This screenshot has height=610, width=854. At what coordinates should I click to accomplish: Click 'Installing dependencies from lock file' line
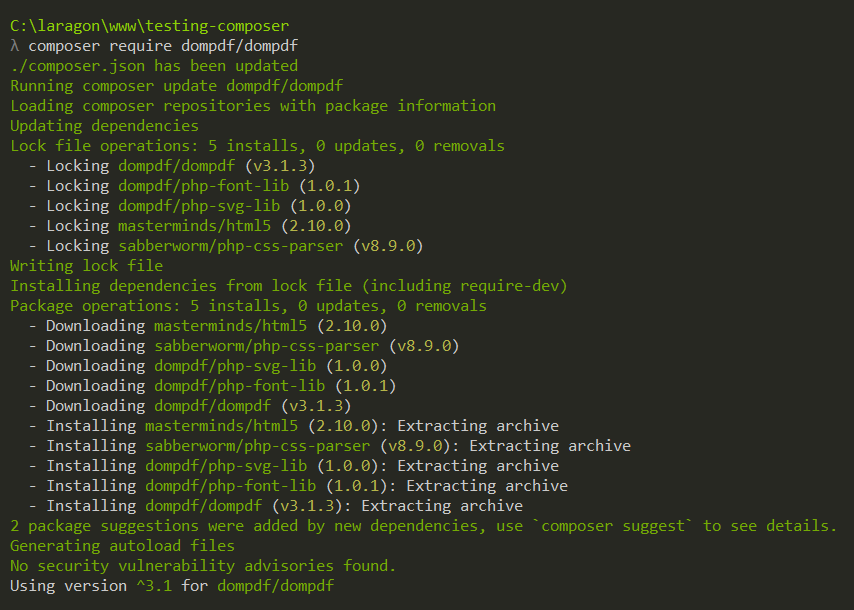[x=288, y=286]
